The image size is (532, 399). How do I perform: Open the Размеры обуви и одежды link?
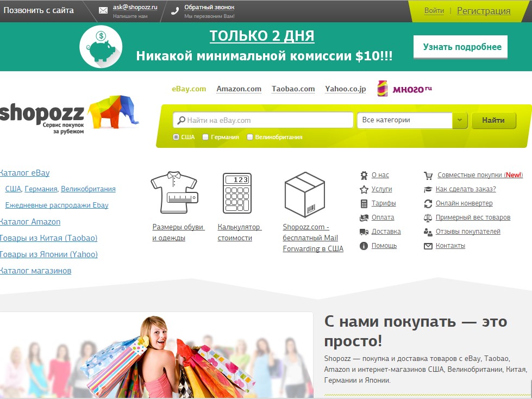pyautogui.click(x=178, y=233)
